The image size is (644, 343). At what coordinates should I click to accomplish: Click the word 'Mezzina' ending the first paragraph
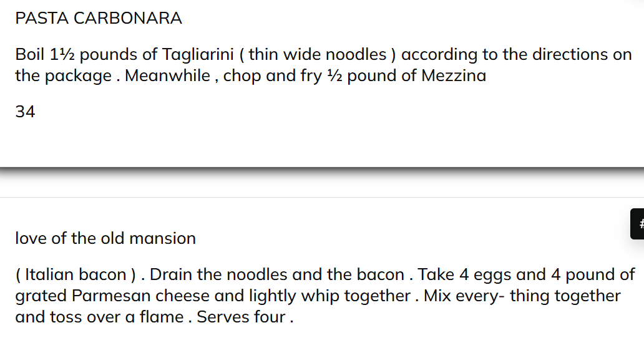(x=454, y=75)
